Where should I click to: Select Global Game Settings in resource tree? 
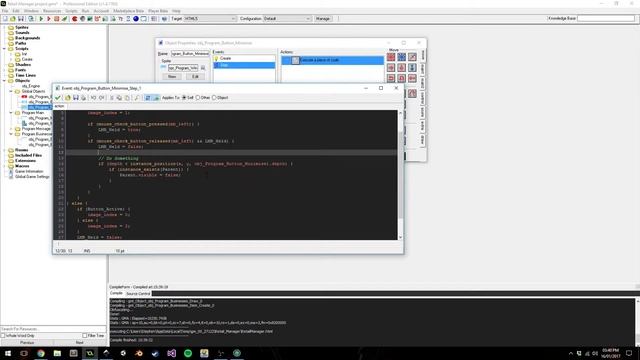pos(32,177)
